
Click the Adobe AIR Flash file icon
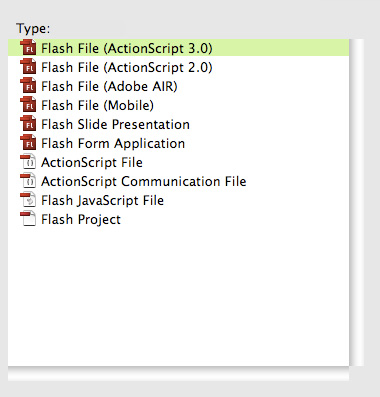click(x=28, y=85)
